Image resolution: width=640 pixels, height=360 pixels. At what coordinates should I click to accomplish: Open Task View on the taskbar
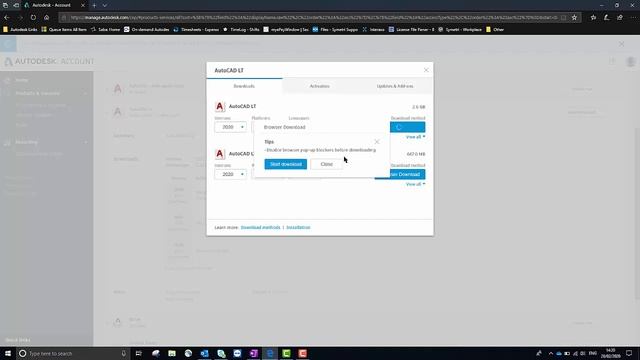click(x=139, y=353)
